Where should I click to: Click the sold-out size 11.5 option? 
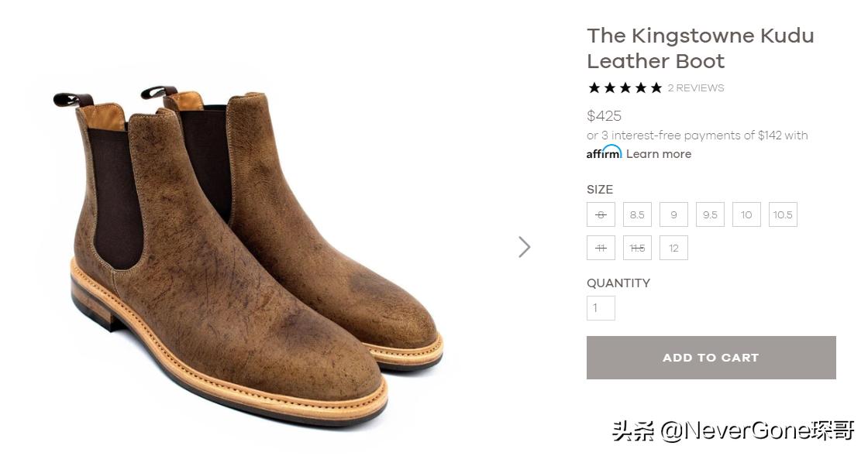pyautogui.click(x=637, y=248)
